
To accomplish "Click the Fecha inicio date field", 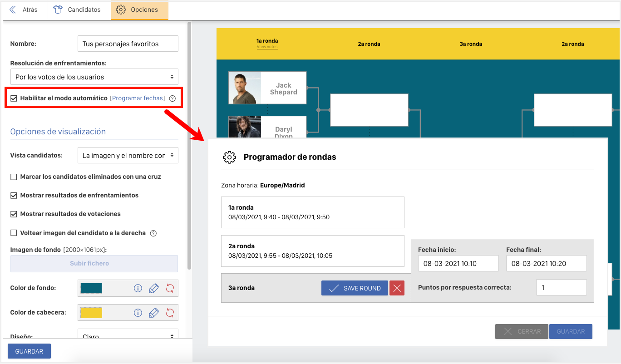I will click(458, 263).
